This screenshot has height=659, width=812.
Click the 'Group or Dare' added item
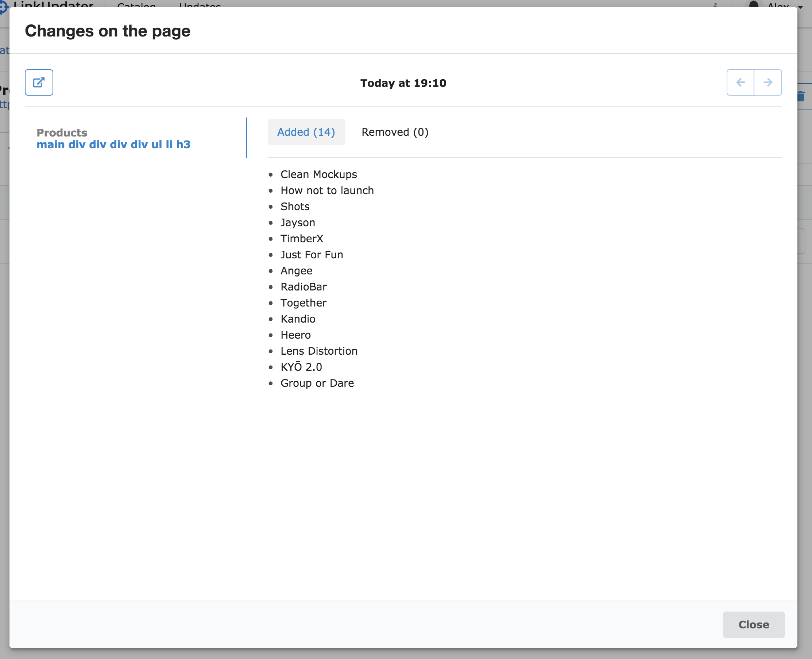pyautogui.click(x=317, y=383)
